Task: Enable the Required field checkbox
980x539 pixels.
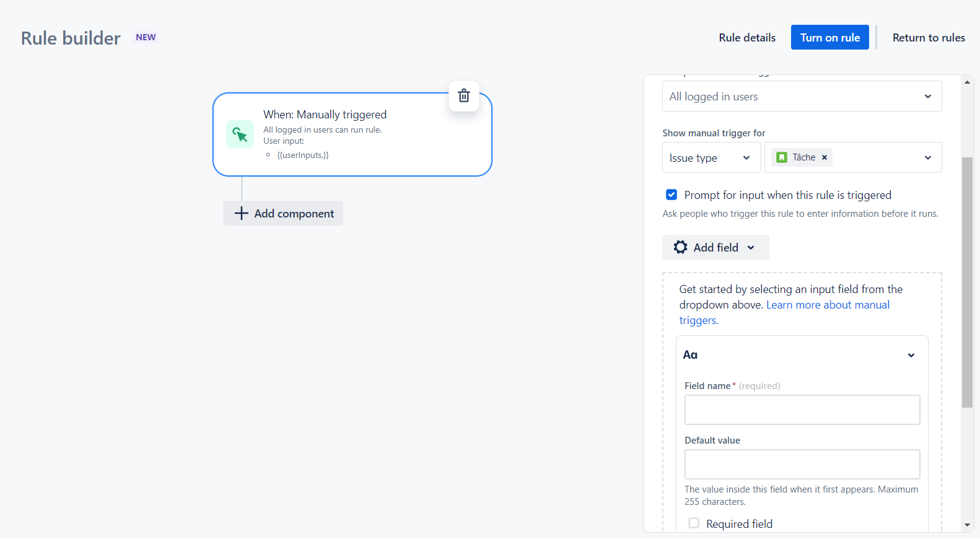Action: (x=694, y=524)
